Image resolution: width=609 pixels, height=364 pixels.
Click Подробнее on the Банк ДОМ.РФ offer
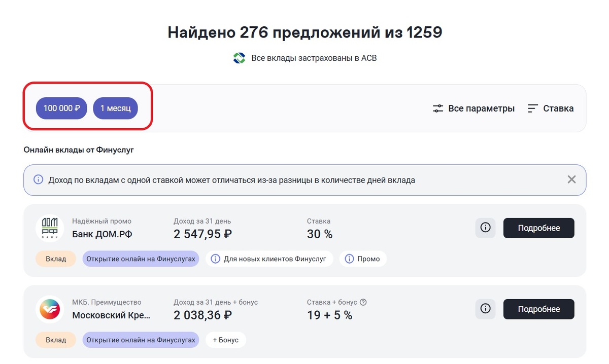coord(538,228)
